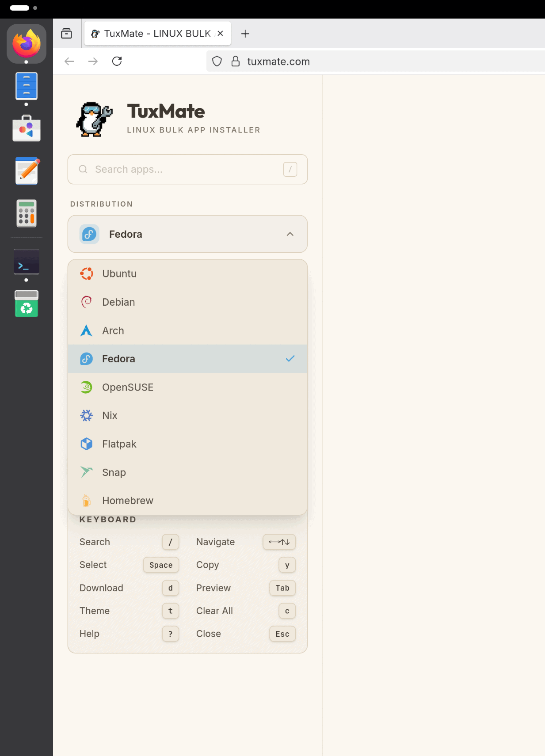Click the Debian swirl icon
Viewport: 545px width, 756px height.
(x=87, y=302)
